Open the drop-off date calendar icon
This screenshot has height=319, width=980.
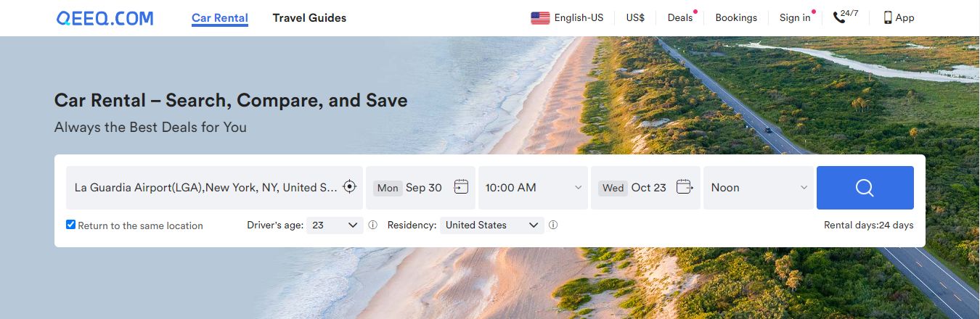tap(685, 187)
